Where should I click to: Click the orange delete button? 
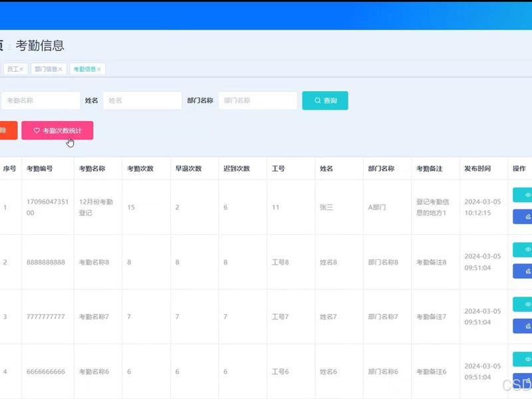pos(8,130)
